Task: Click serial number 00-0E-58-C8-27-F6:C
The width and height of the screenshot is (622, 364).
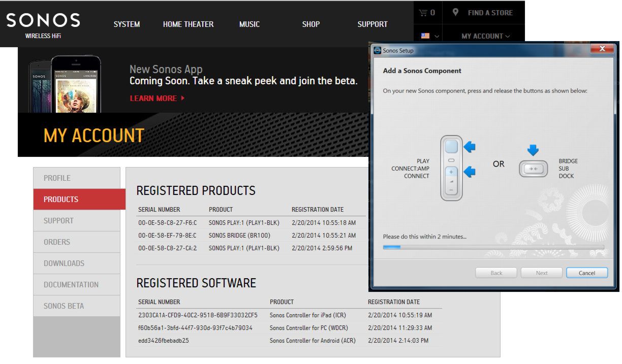Action: click(167, 223)
